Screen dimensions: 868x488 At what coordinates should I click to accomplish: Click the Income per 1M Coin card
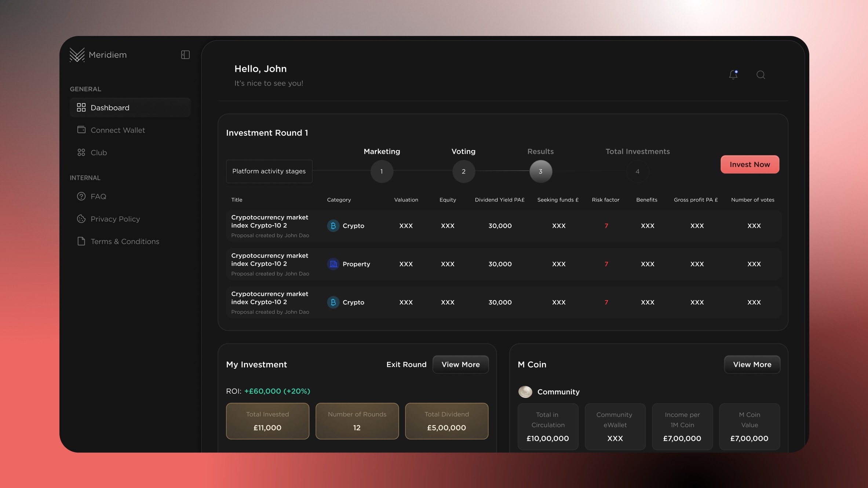click(682, 426)
